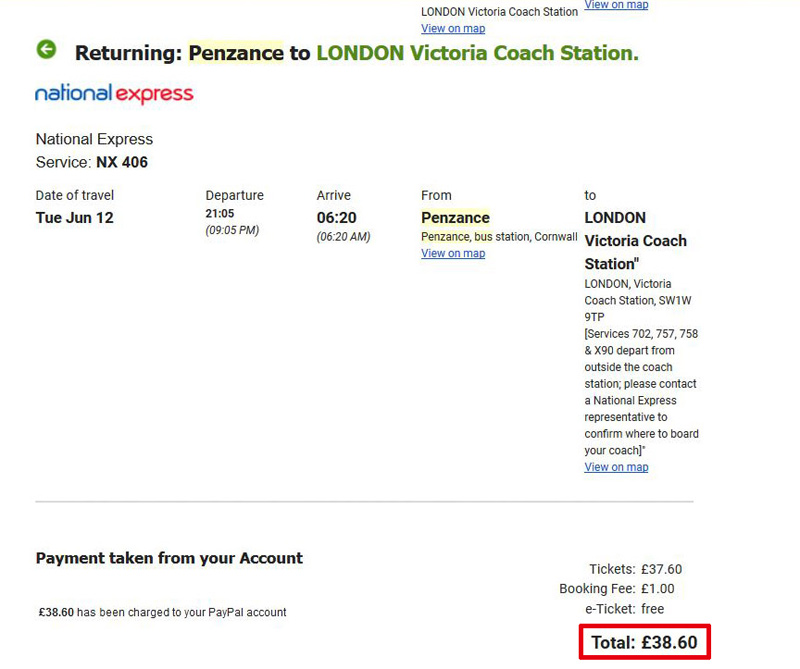Click the 21:05 departure time
The width and height of the screenshot is (800, 669).
coord(220,213)
